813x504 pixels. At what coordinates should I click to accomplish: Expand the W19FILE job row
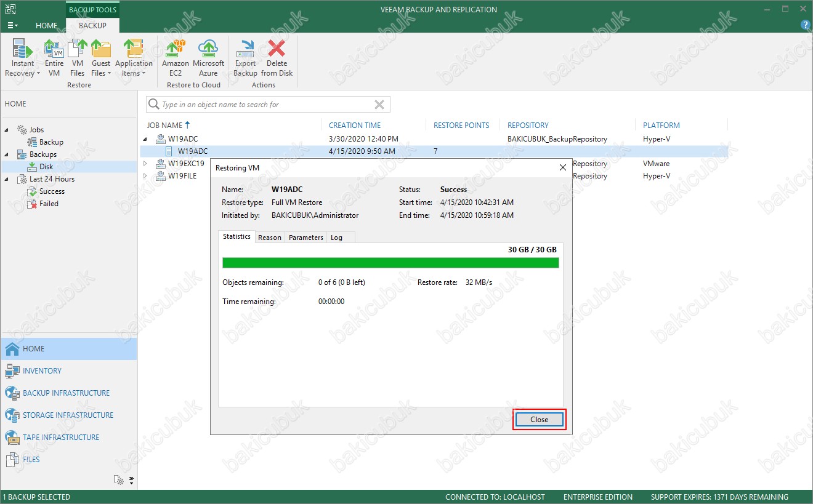pos(146,176)
